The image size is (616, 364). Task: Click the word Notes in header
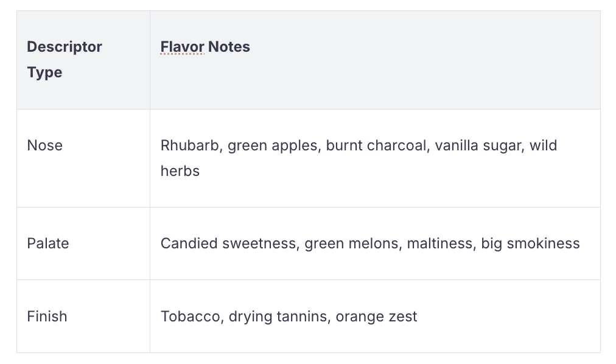pos(229,47)
